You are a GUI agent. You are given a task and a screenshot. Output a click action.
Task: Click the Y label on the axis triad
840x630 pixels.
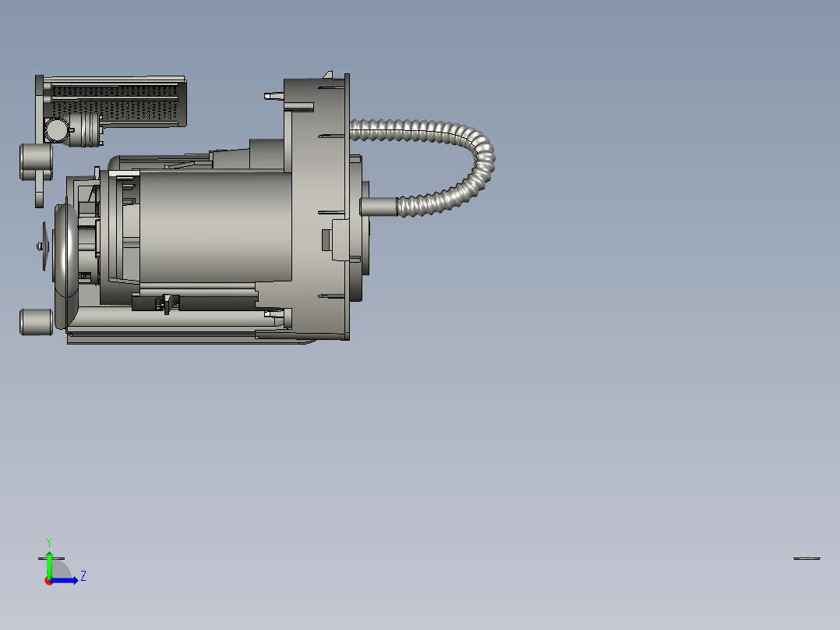pyautogui.click(x=49, y=542)
